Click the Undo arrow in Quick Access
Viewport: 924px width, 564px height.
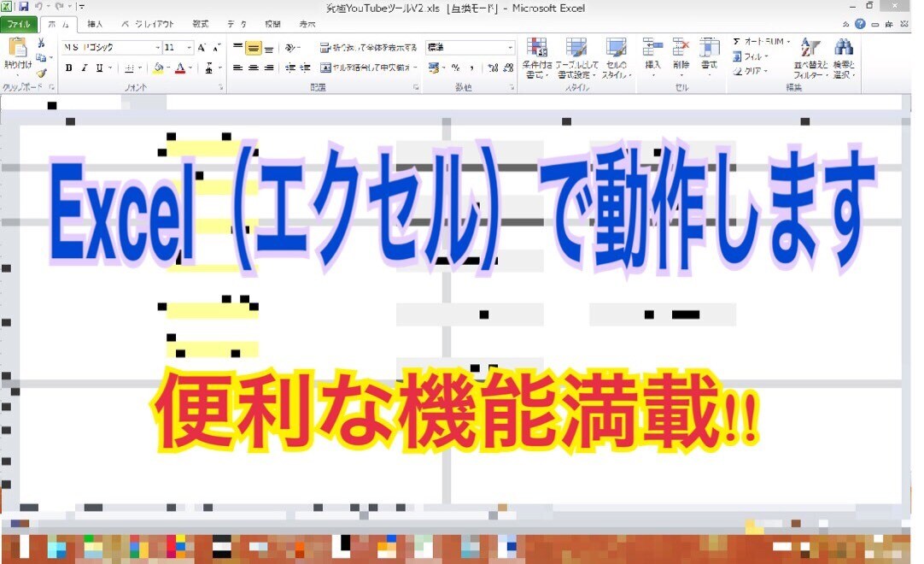(39, 7)
